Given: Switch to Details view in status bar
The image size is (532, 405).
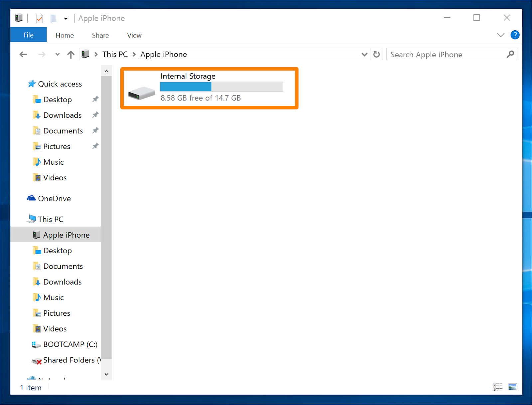Looking at the screenshot, I should 498,387.
